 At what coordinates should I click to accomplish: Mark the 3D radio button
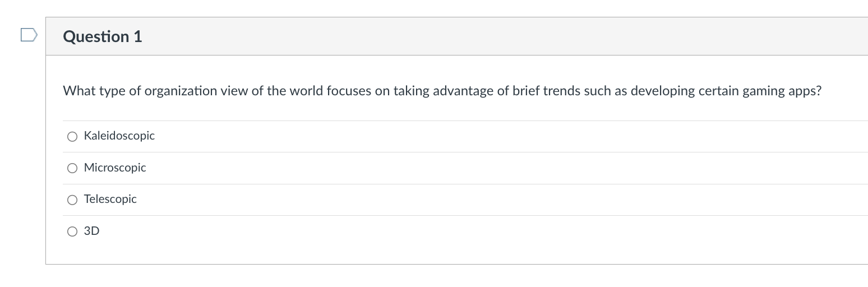tap(72, 231)
